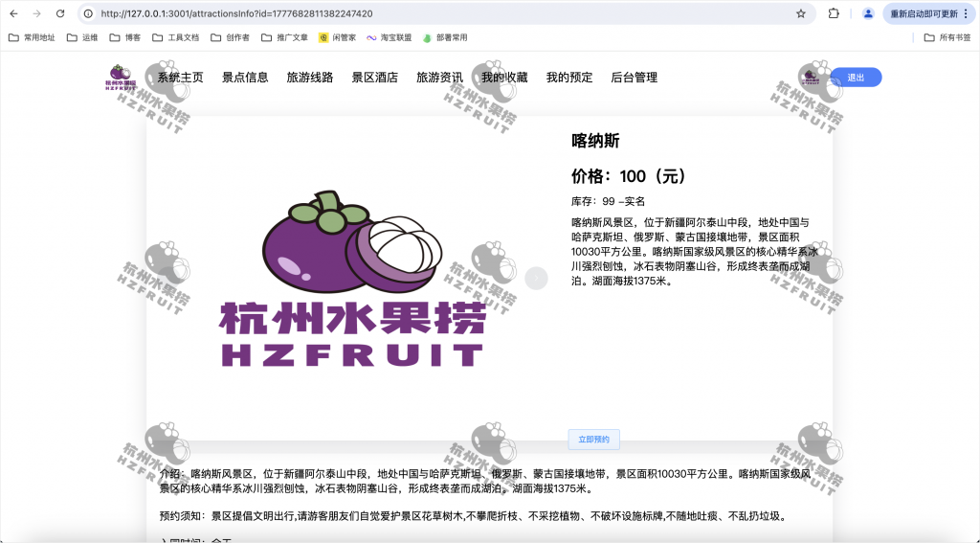Image resolution: width=980 pixels, height=543 pixels.
Task: View site information icon in address bar
Action: coord(89,13)
